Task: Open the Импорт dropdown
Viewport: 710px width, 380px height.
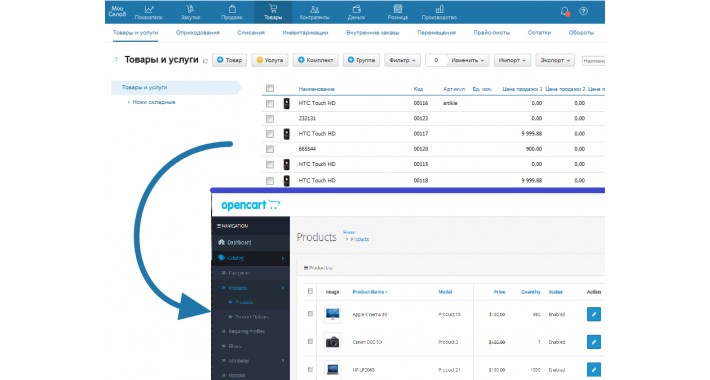Action: (x=512, y=60)
